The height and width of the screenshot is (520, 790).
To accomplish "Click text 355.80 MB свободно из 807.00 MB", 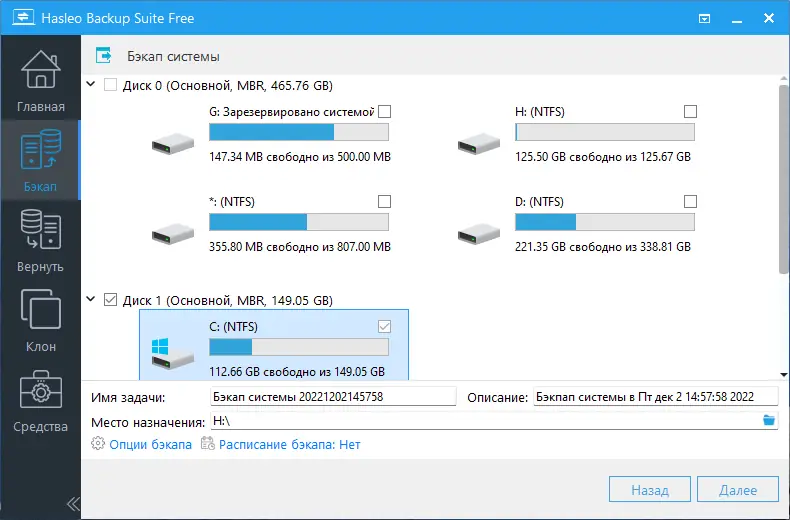I will pos(300,247).
